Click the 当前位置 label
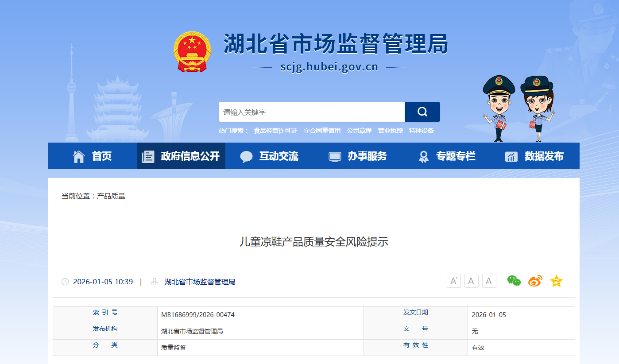 click(x=78, y=196)
